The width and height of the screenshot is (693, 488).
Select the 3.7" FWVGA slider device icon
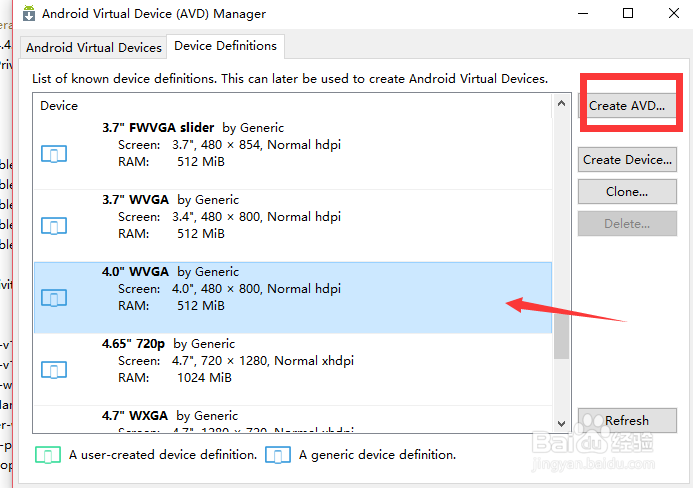coord(54,154)
